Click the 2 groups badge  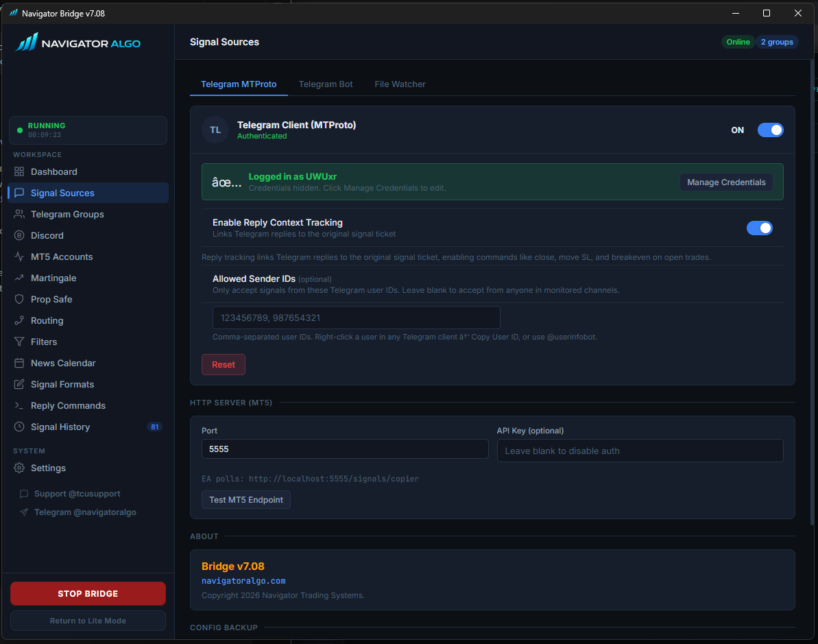point(777,42)
